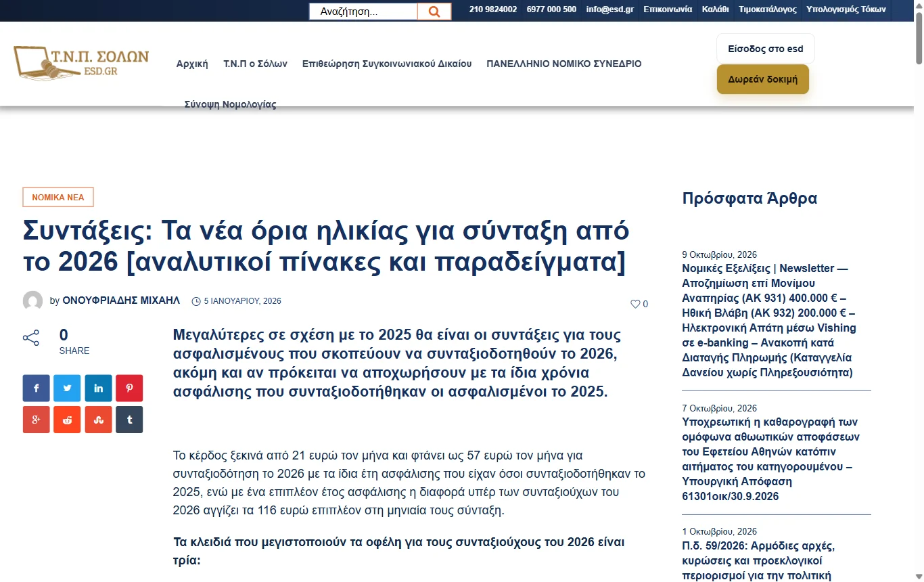This screenshot has width=924, height=582.
Task: Share the article on Tumblr
Action: pos(129,420)
